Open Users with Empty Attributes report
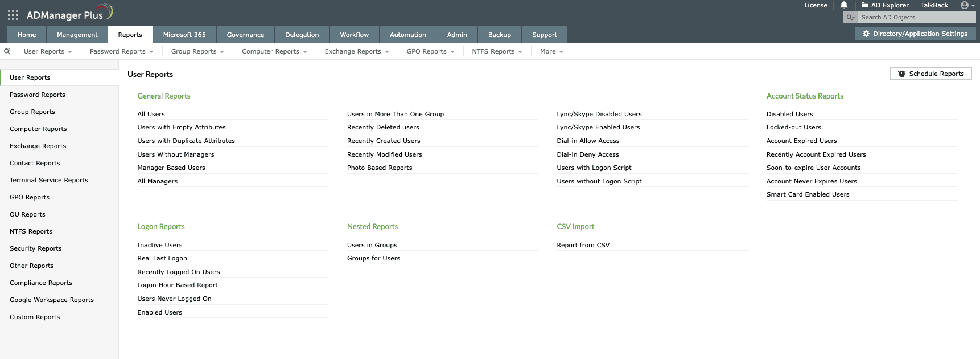This screenshot has width=980, height=359. [x=182, y=127]
